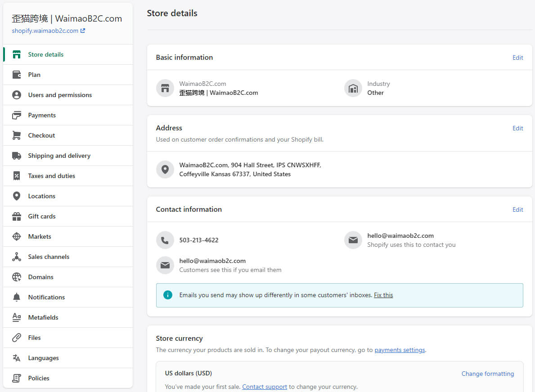535x392 pixels.
Task: Click the phone icon next to 503-213-4622
Action: click(165, 241)
